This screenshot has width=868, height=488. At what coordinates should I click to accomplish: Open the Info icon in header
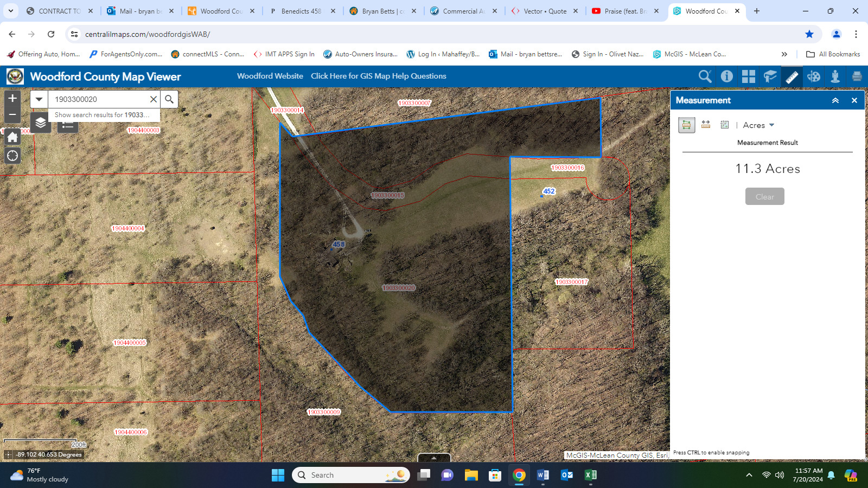pyautogui.click(x=726, y=76)
